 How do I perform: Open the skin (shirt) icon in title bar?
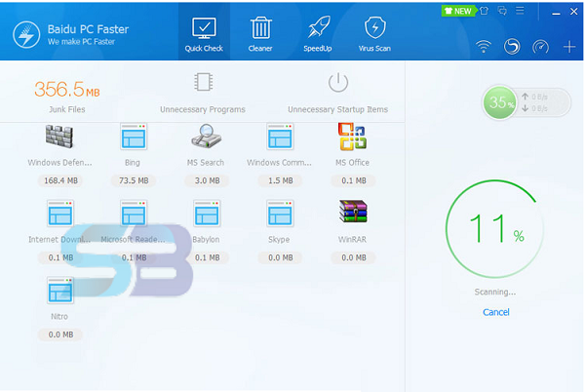coord(485,11)
